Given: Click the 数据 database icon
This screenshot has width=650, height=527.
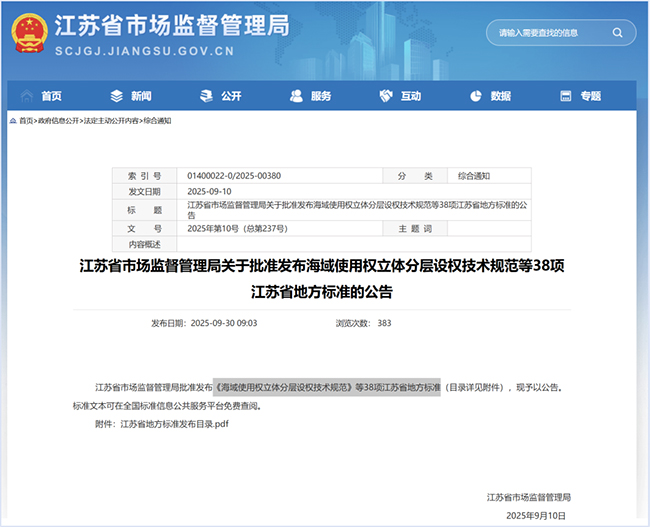Looking at the screenshot, I should (475, 96).
